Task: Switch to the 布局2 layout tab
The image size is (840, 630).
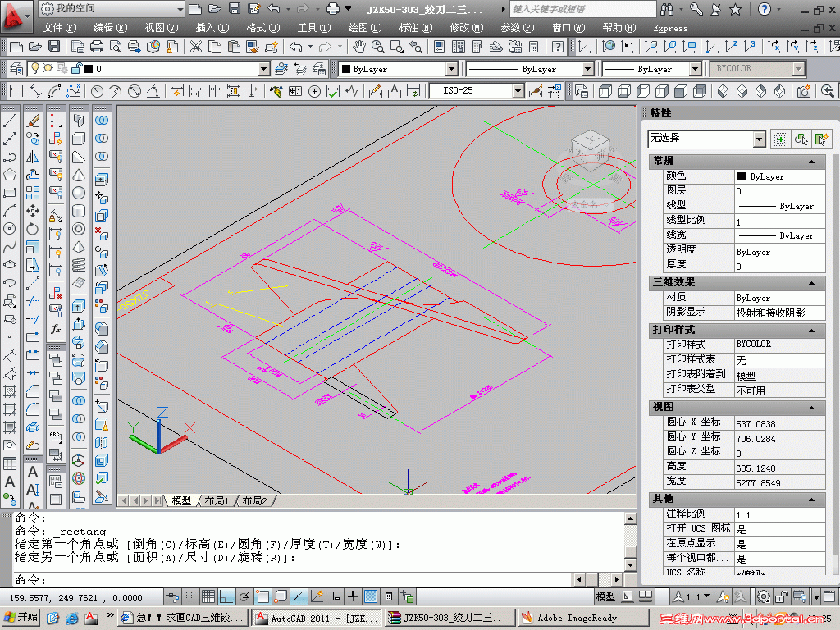Action: [254, 501]
